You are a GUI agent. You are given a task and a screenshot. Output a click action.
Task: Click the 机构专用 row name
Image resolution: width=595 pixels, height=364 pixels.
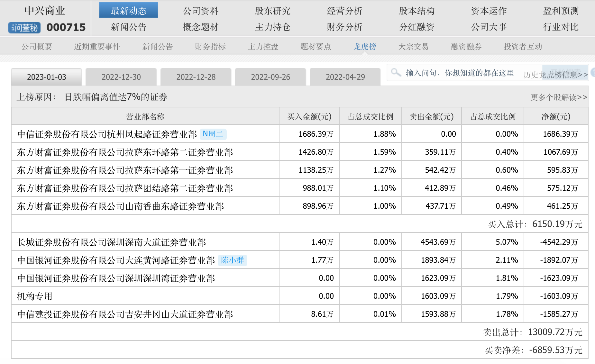35,296
